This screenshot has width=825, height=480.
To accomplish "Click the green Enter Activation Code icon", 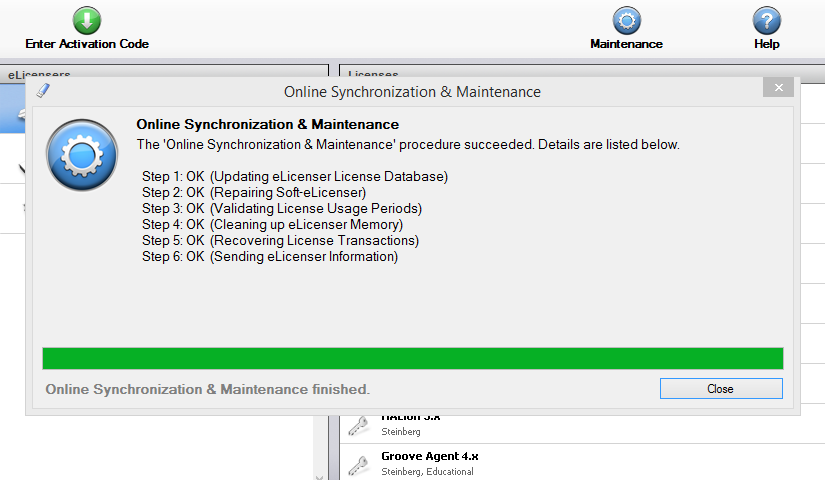I will coord(87,20).
